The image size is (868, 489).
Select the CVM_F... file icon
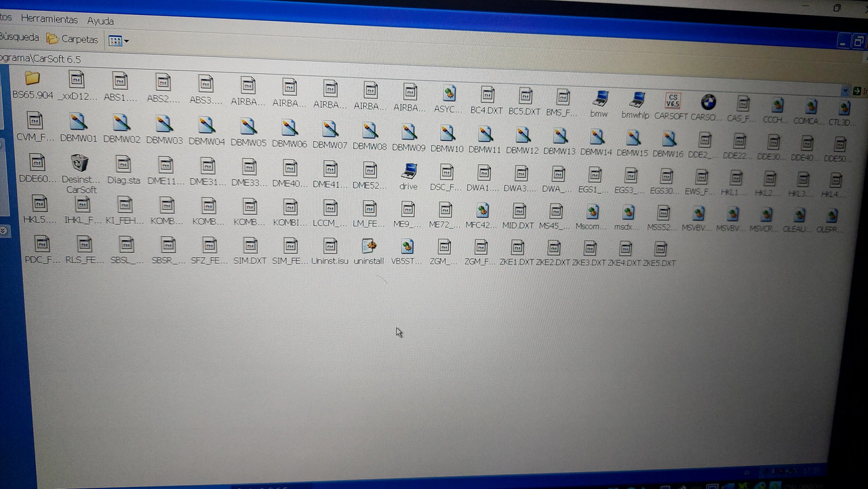[x=35, y=121]
